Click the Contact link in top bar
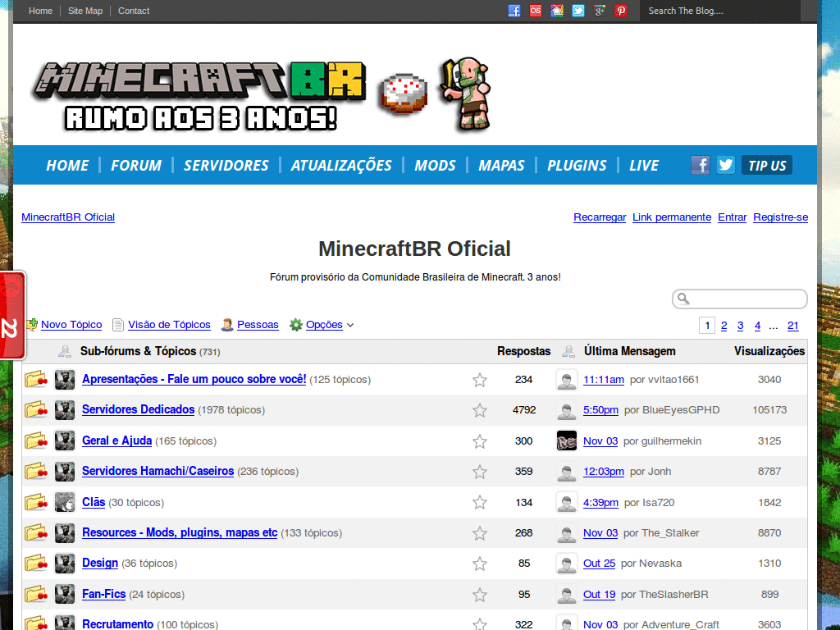Screen dimensions: 840x630 point(134,11)
